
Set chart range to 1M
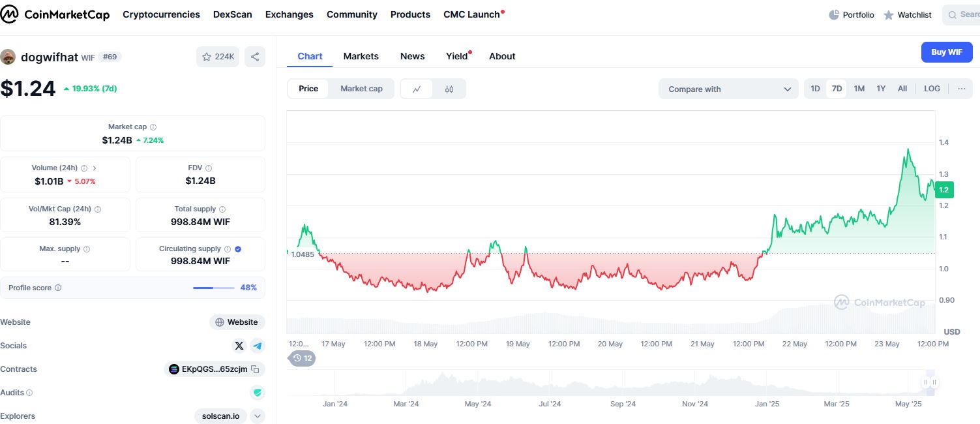coord(859,89)
